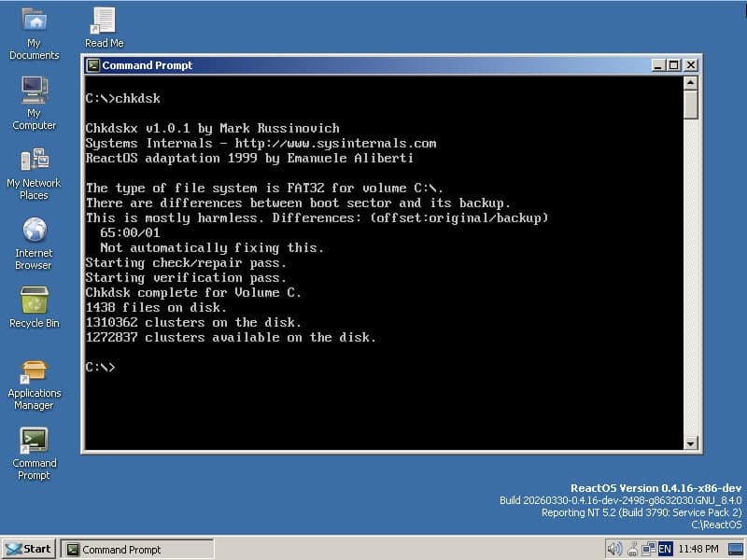747x560 pixels.
Task: Minimize the Command Prompt window
Action: pyautogui.click(x=658, y=65)
